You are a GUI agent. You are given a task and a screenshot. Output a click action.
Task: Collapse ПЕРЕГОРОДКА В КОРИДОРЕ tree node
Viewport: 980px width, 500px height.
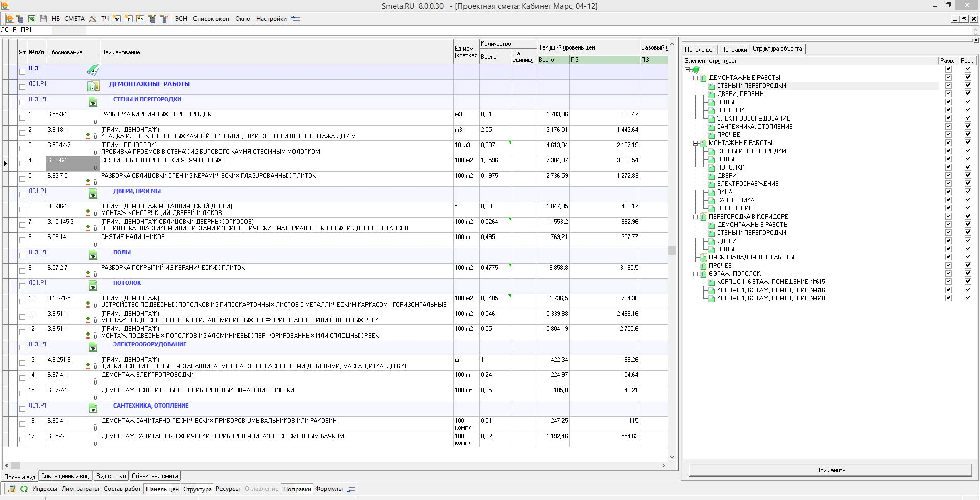pyautogui.click(x=695, y=217)
